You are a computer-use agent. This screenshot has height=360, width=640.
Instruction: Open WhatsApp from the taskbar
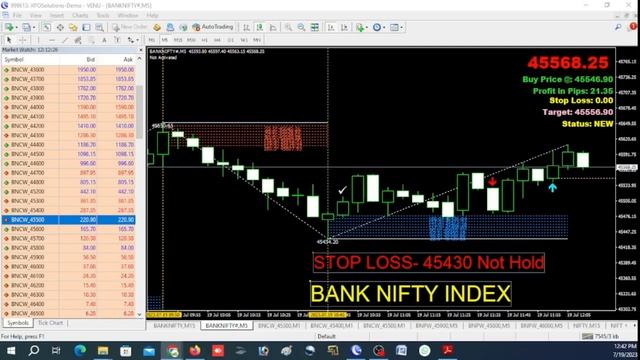tap(424, 351)
